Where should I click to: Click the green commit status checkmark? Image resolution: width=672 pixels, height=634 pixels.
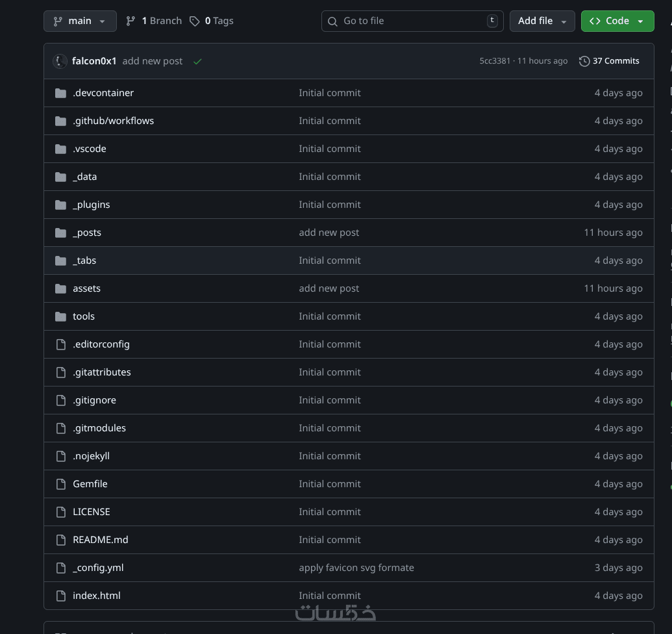click(x=197, y=61)
